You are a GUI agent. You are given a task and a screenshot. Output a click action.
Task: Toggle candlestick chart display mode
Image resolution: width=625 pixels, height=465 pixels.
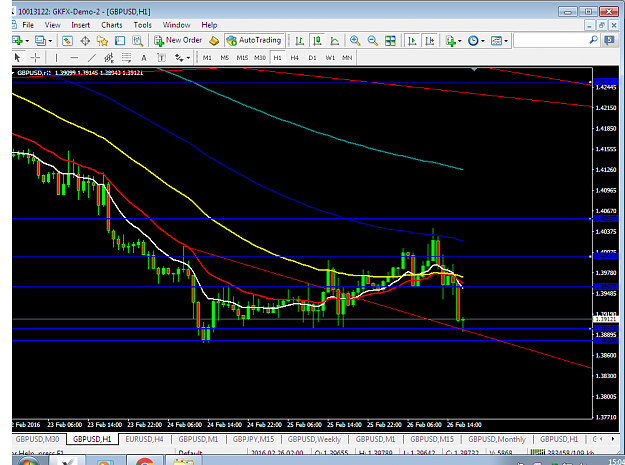[x=317, y=41]
